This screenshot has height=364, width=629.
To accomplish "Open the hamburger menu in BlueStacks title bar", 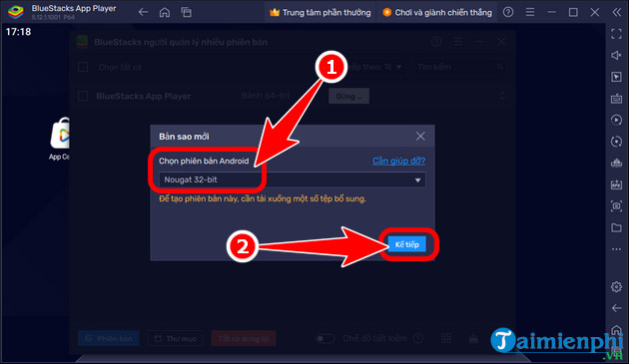I will point(530,12).
